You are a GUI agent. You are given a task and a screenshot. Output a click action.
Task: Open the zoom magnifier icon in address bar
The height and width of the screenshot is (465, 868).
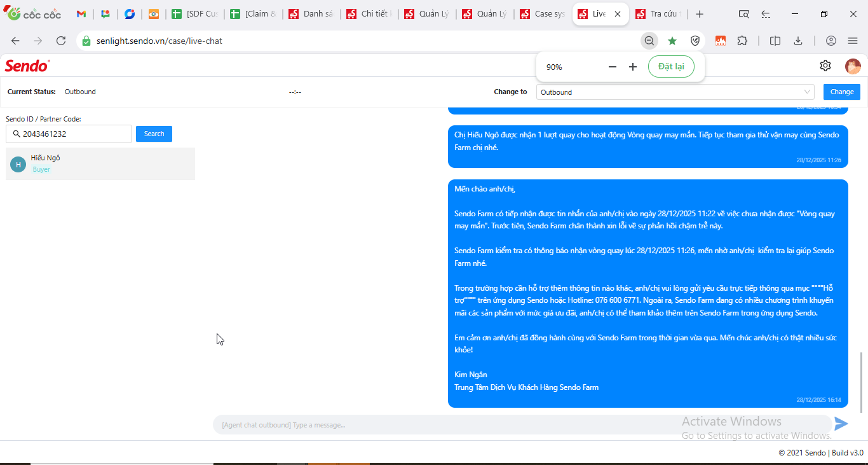(x=649, y=41)
